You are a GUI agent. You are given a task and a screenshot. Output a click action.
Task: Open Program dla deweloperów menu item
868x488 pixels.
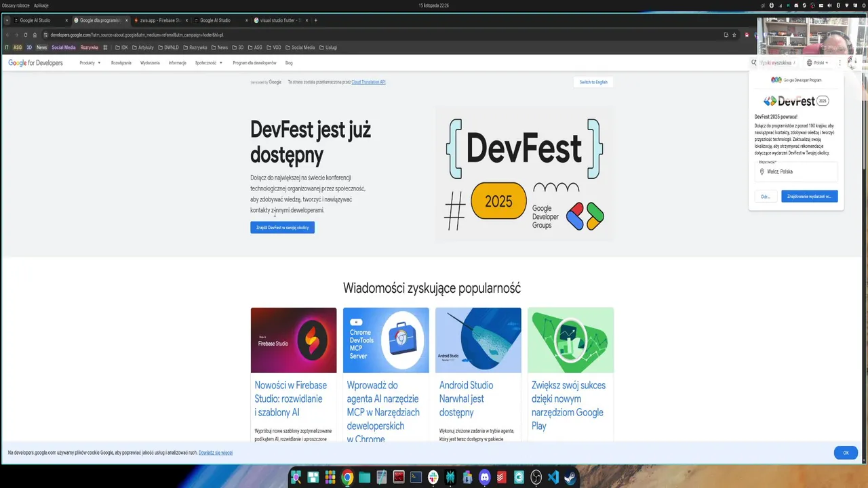point(254,62)
